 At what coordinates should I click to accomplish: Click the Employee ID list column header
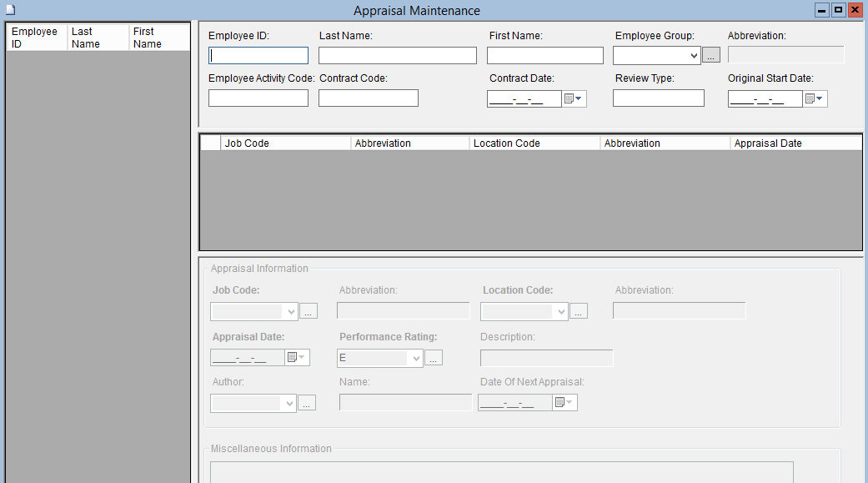click(36, 38)
